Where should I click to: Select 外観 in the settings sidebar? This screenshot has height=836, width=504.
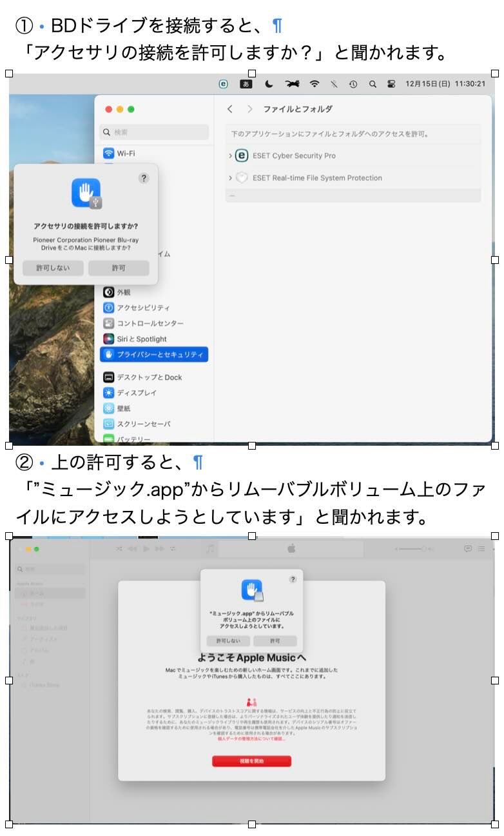[x=155, y=292]
